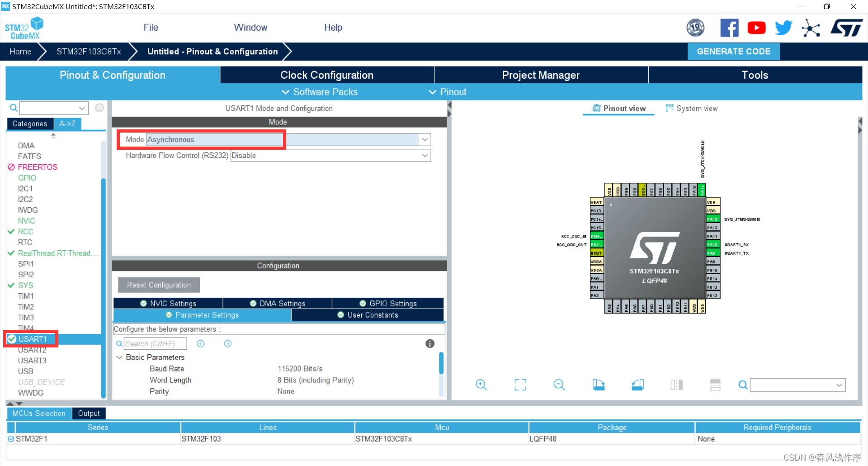
Task: Click the ST community network icon
Action: point(811,28)
